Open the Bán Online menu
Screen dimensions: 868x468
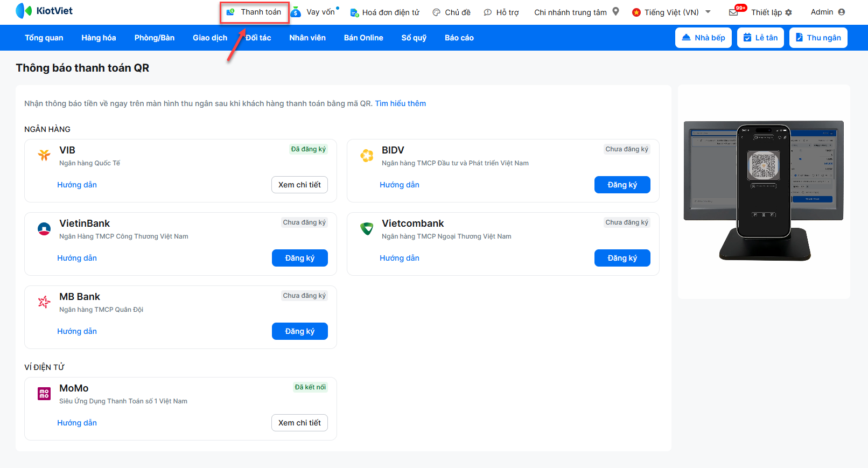coord(363,38)
